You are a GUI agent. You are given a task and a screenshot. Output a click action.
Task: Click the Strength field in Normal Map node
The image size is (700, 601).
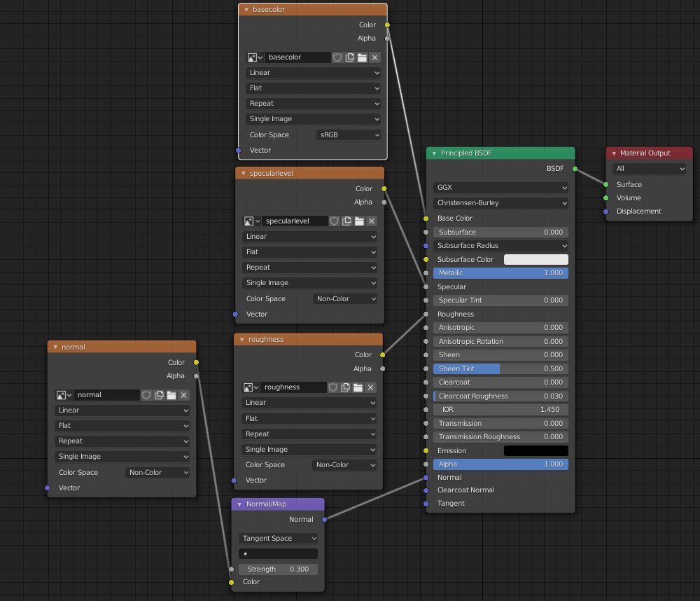pos(278,569)
